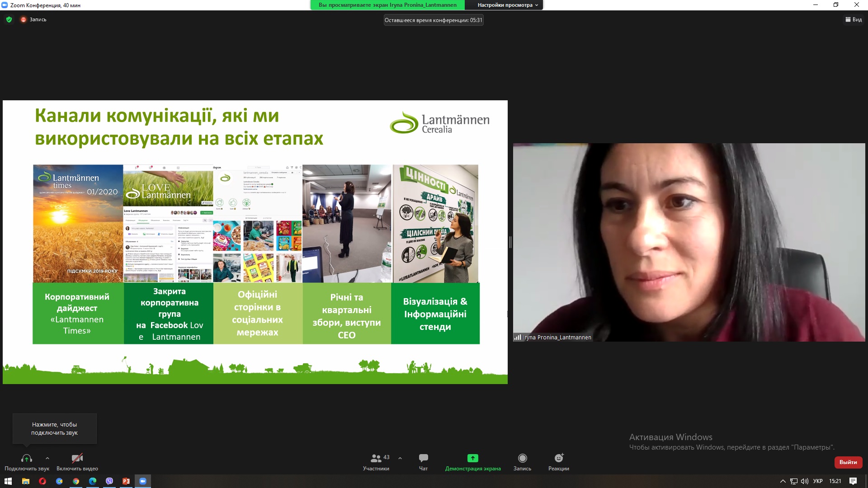Viewport: 868px width, 488px height.
Task: Start screen share with Демонстрация экрана
Action: coord(472,459)
